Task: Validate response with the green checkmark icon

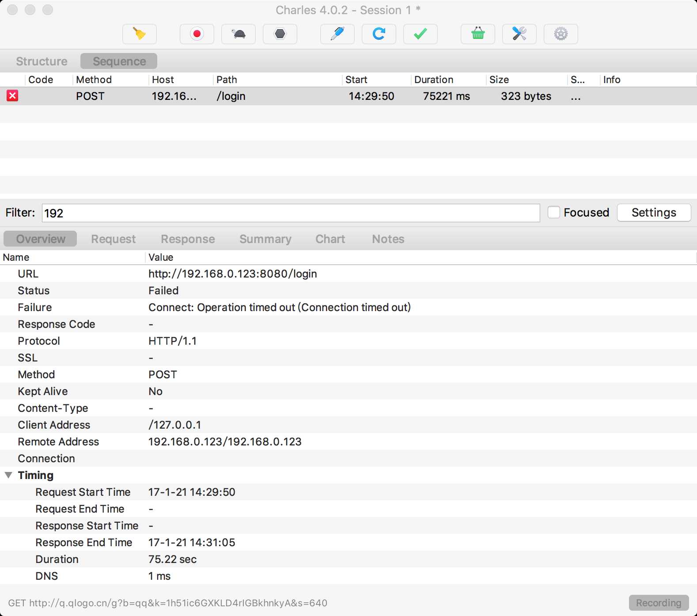Action: tap(420, 34)
